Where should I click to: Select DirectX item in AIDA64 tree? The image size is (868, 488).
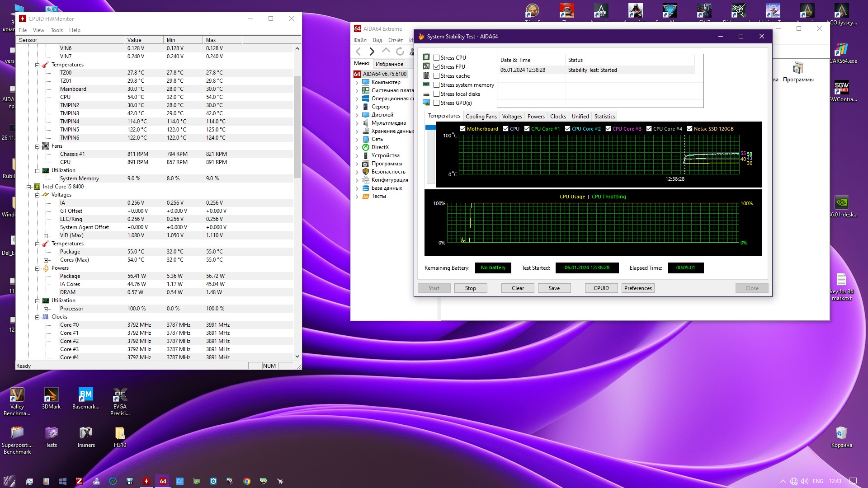(380, 147)
